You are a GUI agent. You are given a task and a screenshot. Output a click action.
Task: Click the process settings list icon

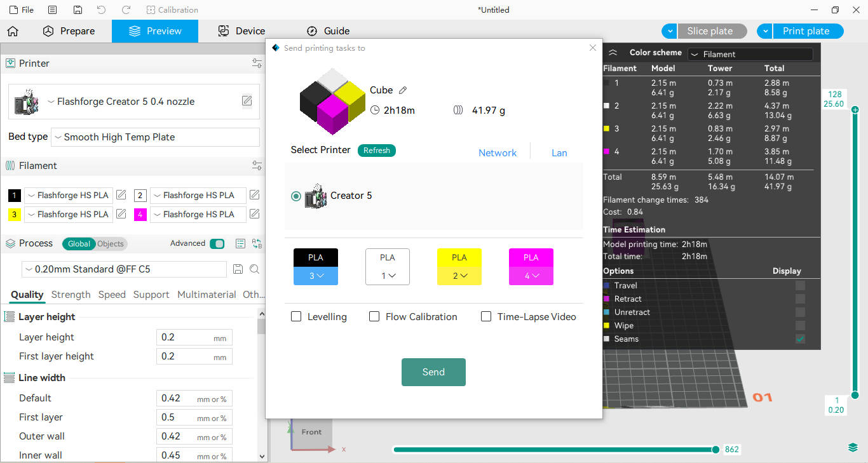click(240, 243)
